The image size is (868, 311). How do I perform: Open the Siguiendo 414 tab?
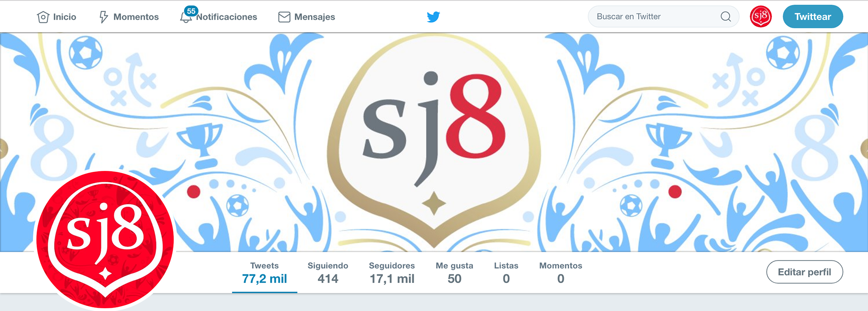pyautogui.click(x=328, y=273)
